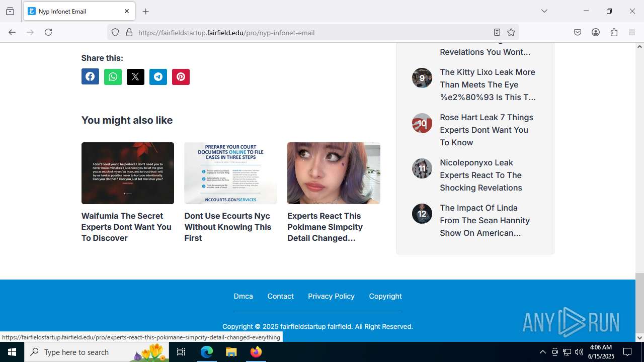Open a new browser tab
This screenshot has width=644, height=362.
point(146,11)
